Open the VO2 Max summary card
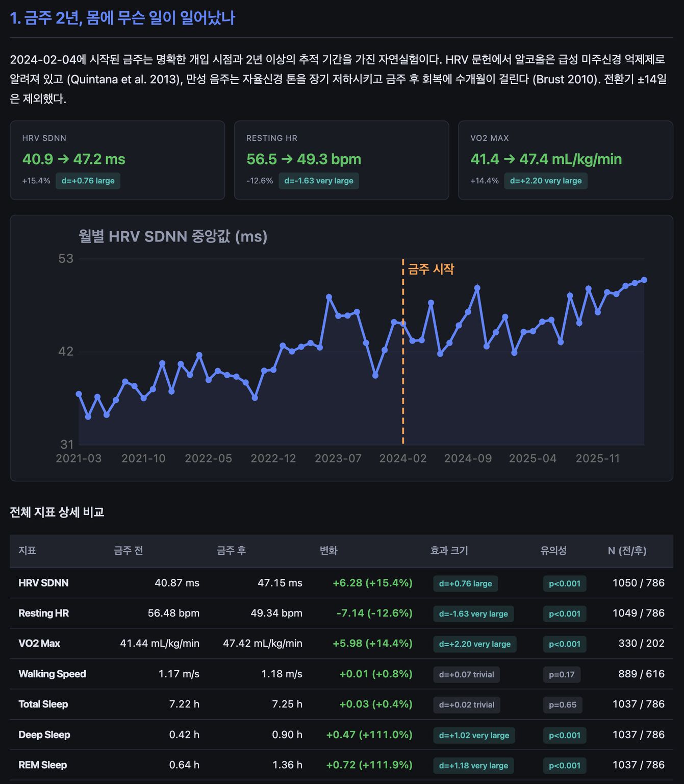The width and height of the screenshot is (684, 784). (565, 160)
